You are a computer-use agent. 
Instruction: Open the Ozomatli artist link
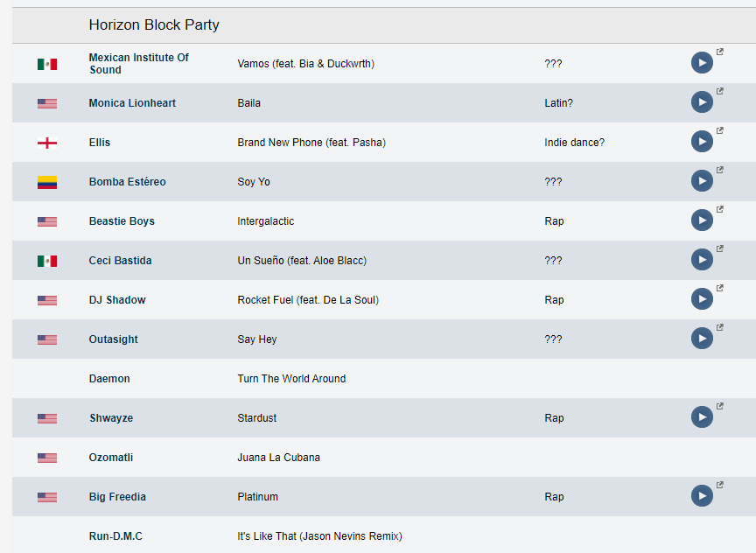[x=111, y=458]
